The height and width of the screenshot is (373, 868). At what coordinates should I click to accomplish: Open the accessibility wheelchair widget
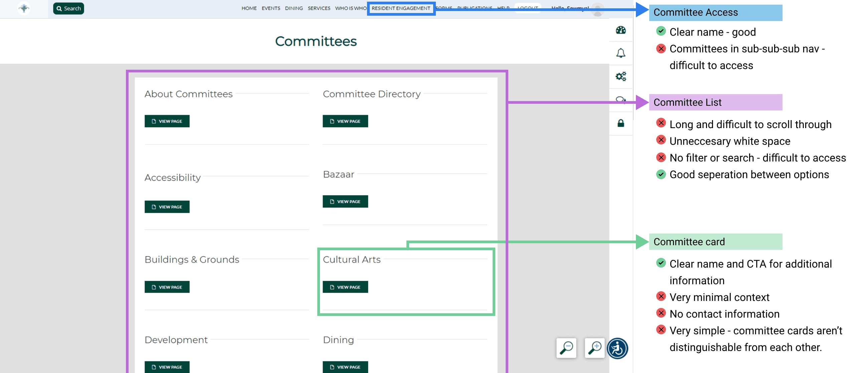[x=617, y=348]
